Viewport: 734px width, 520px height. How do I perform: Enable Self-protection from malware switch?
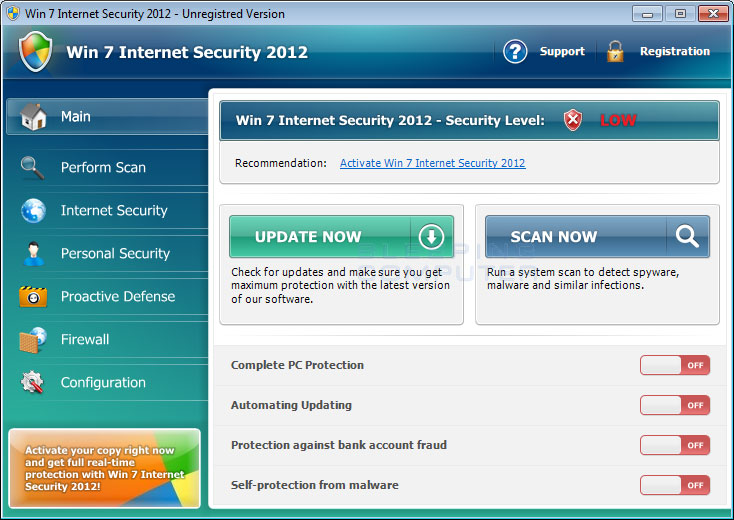click(675, 485)
